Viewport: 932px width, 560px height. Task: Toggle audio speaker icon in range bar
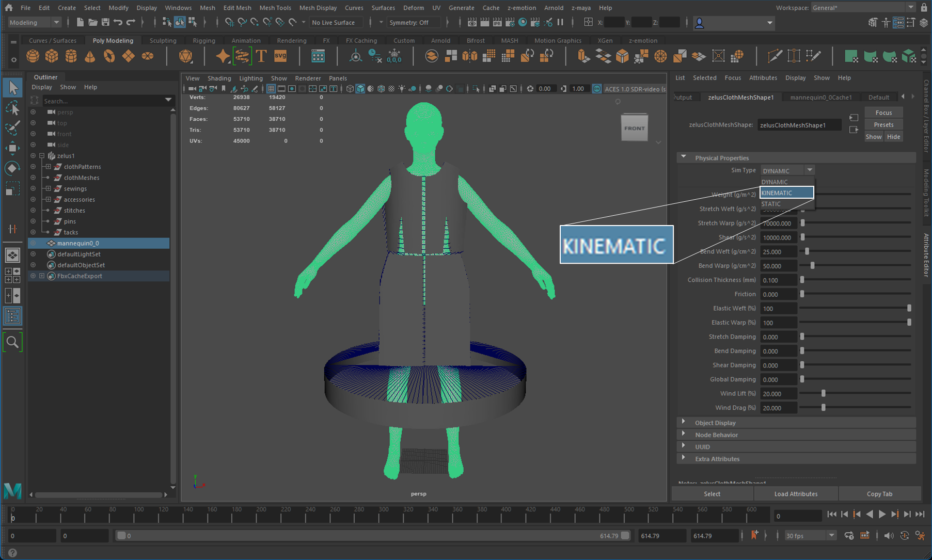(889, 536)
